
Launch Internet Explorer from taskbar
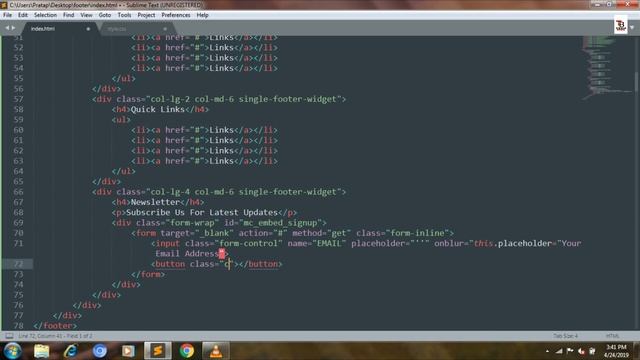click(70, 351)
